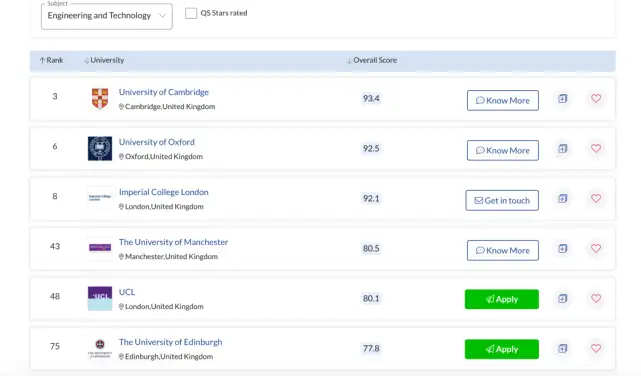This screenshot has width=641, height=376.
Task: Click heart icon for University of Cambridge
Action: [596, 98]
